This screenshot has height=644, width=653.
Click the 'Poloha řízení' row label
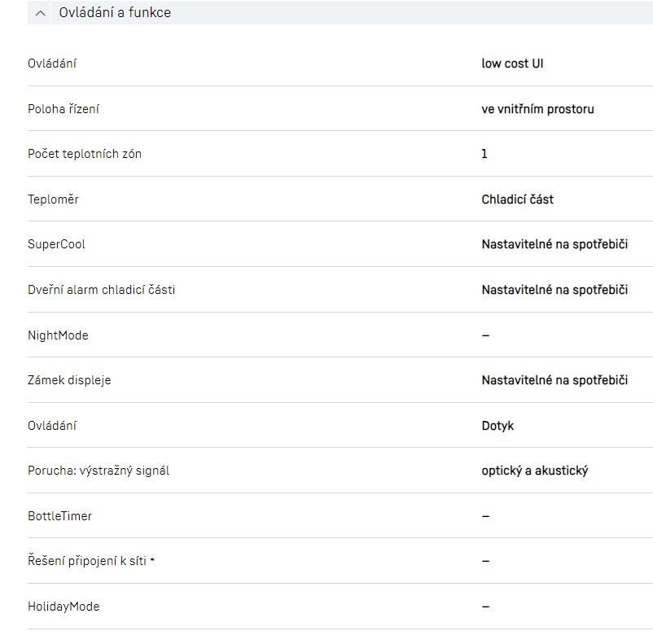point(64,109)
